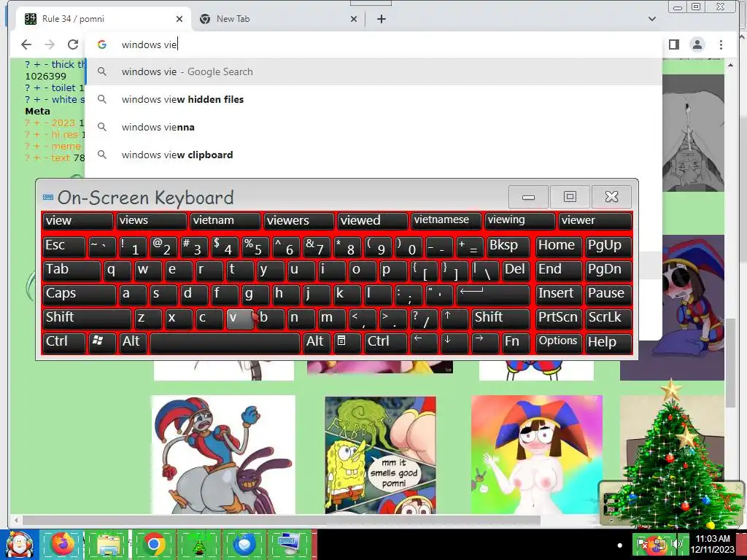The height and width of the screenshot is (560, 747).
Task: Switch to the New Tab tab
Action: tap(279, 19)
